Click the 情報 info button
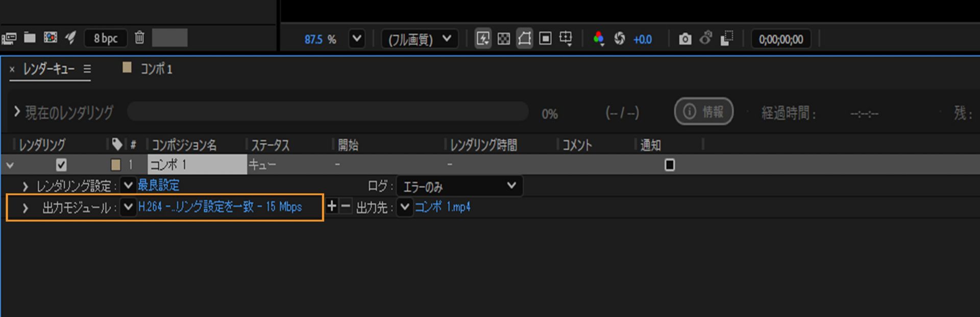Image resolution: width=980 pixels, height=317 pixels. pyautogui.click(x=704, y=112)
